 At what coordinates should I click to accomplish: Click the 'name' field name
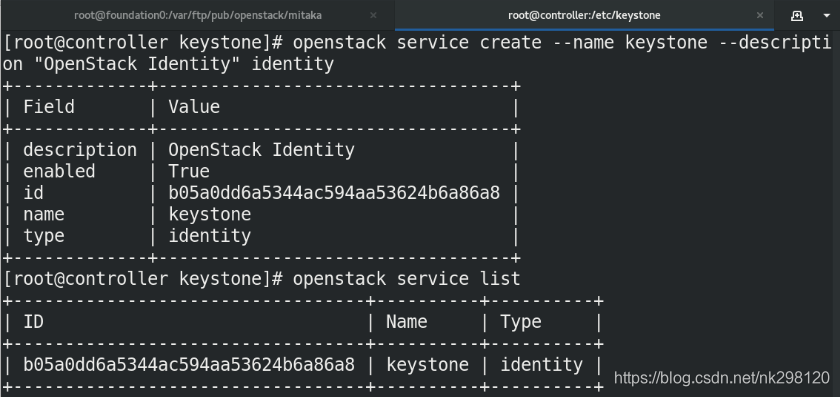coord(43,214)
